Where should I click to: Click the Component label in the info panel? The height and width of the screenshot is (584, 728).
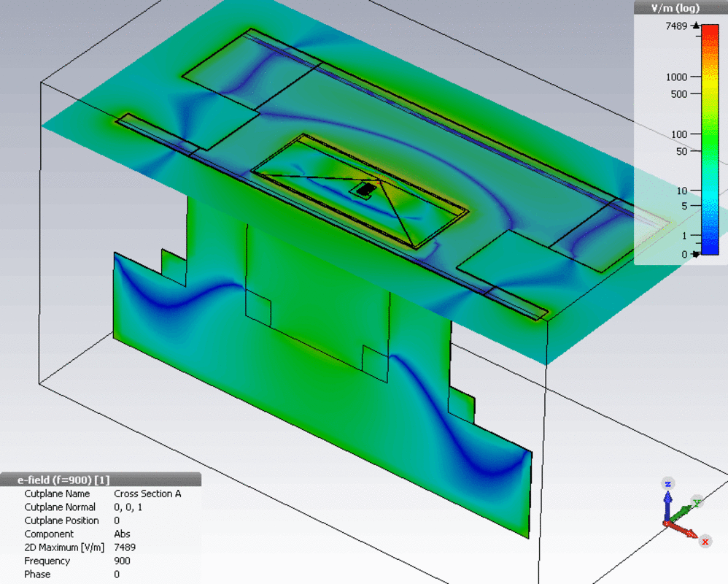[49, 534]
